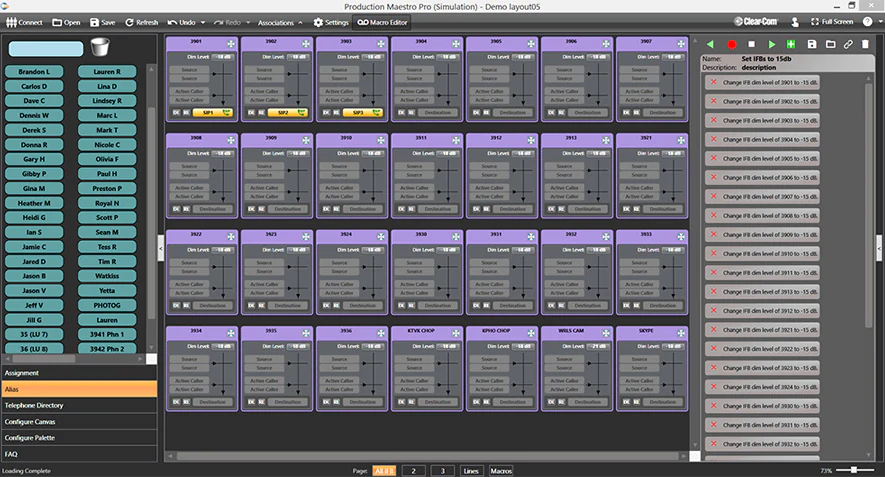Click the canvas horizontal scrollbar
The width and height of the screenshot is (885, 477).
[x=427, y=456]
